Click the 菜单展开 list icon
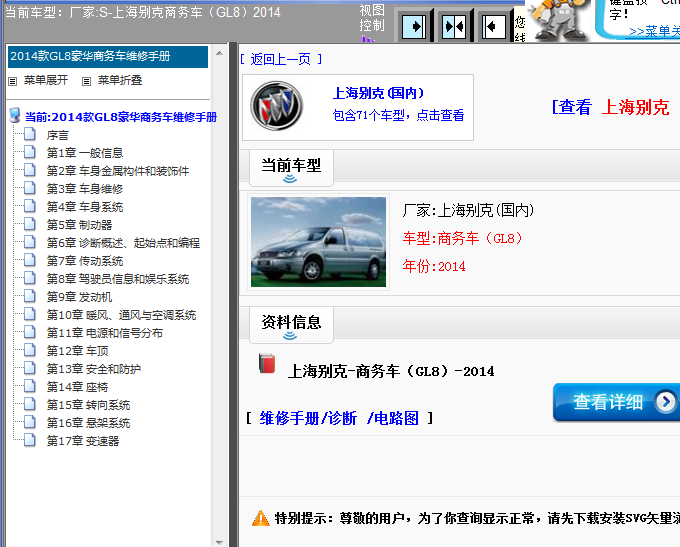 (x=13, y=81)
